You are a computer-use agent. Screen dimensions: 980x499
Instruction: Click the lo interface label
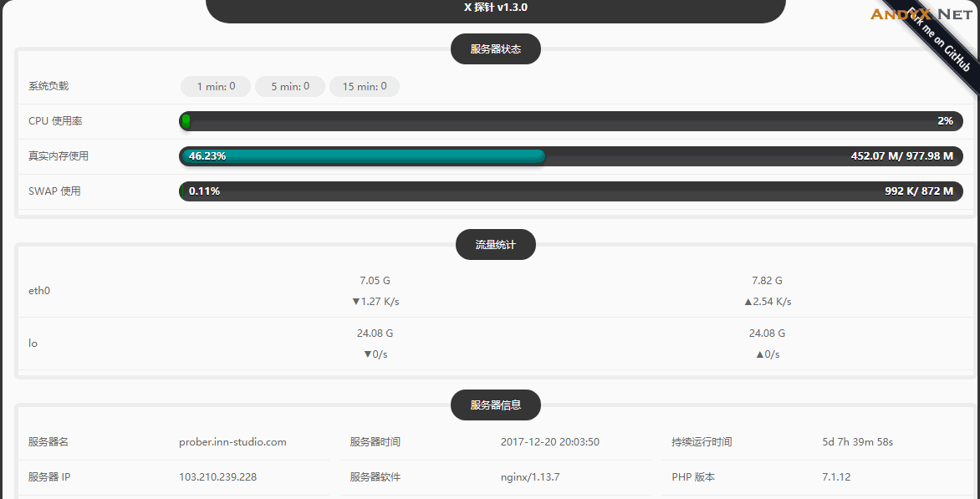point(33,344)
